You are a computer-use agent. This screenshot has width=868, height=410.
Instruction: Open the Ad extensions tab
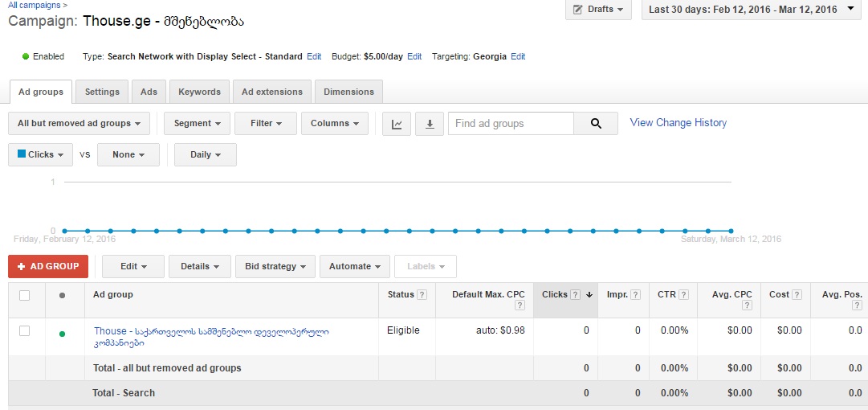272,92
